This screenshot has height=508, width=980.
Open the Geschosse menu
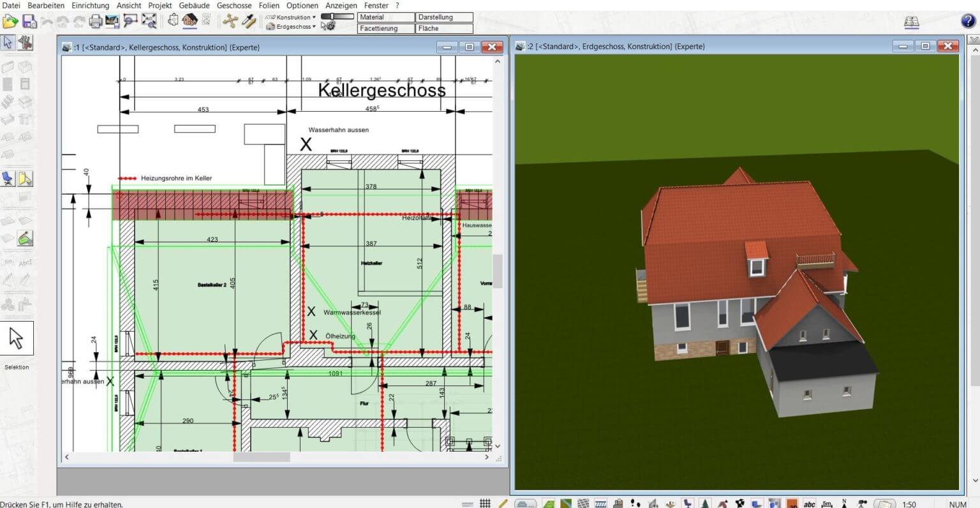234,5
